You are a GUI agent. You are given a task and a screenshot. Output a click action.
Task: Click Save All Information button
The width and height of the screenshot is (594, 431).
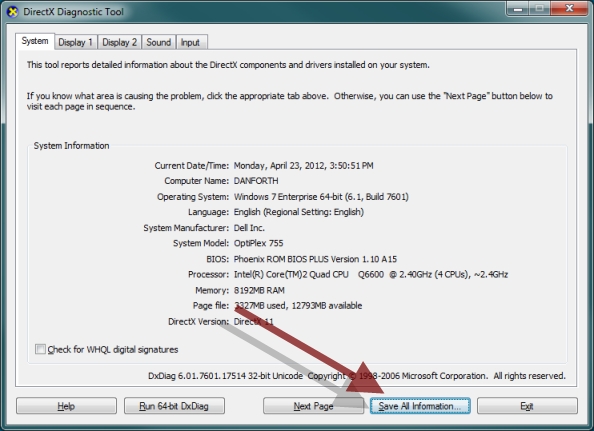coord(420,406)
